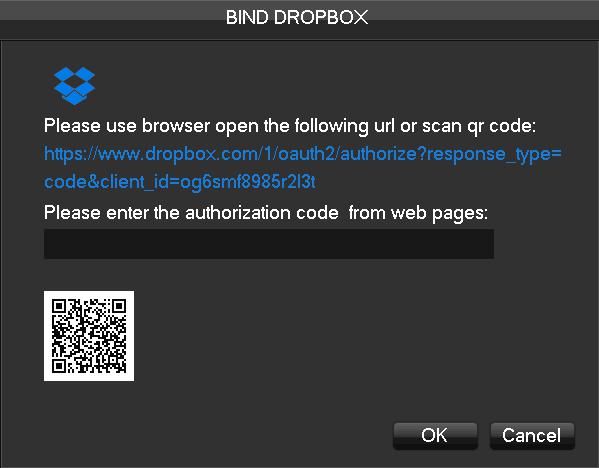Click the "Please enter the authorization code" label
The image size is (599, 468).
tap(191, 212)
